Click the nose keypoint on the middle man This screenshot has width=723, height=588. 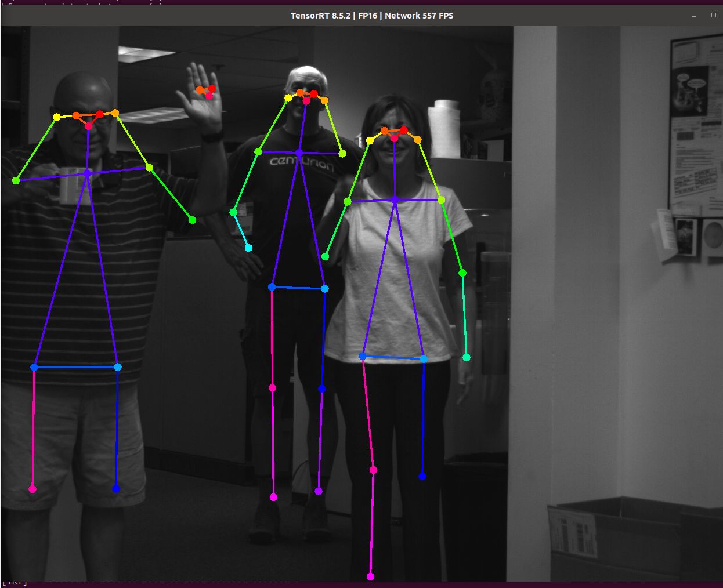click(x=306, y=101)
